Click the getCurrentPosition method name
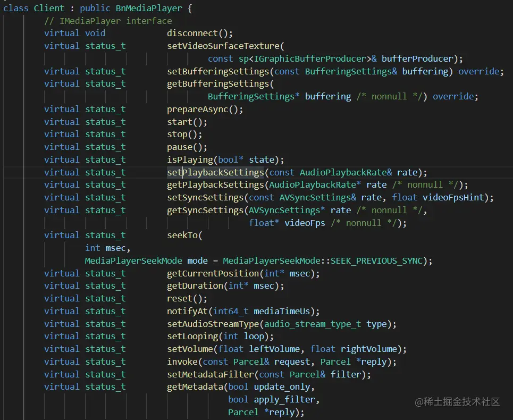 (213, 273)
